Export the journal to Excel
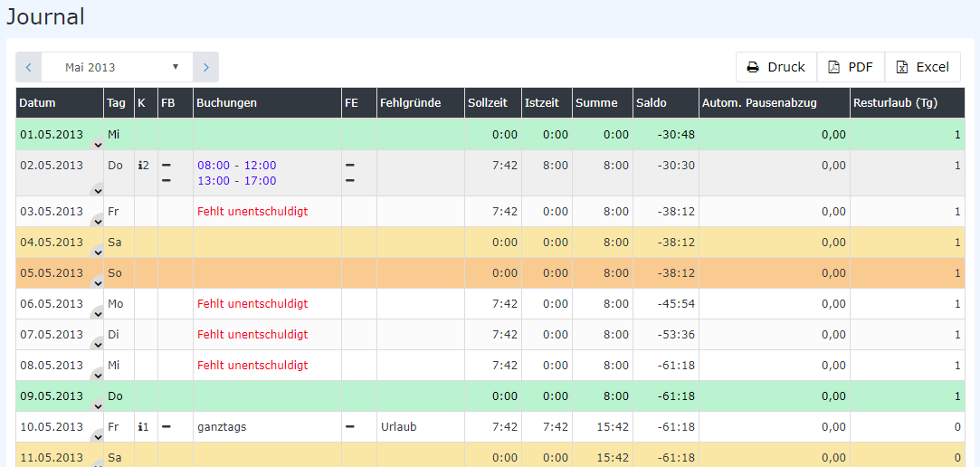Image resolution: width=980 pixels, height=467 pixels. 922,67
